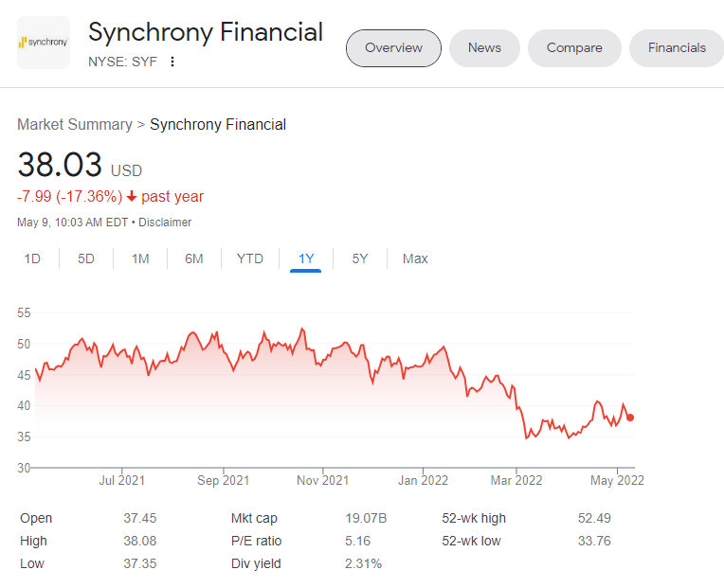Click the Div yield value 2.31%
Image resolution: width=724 pixels, height=588 pixels.
tap(363, 563)
